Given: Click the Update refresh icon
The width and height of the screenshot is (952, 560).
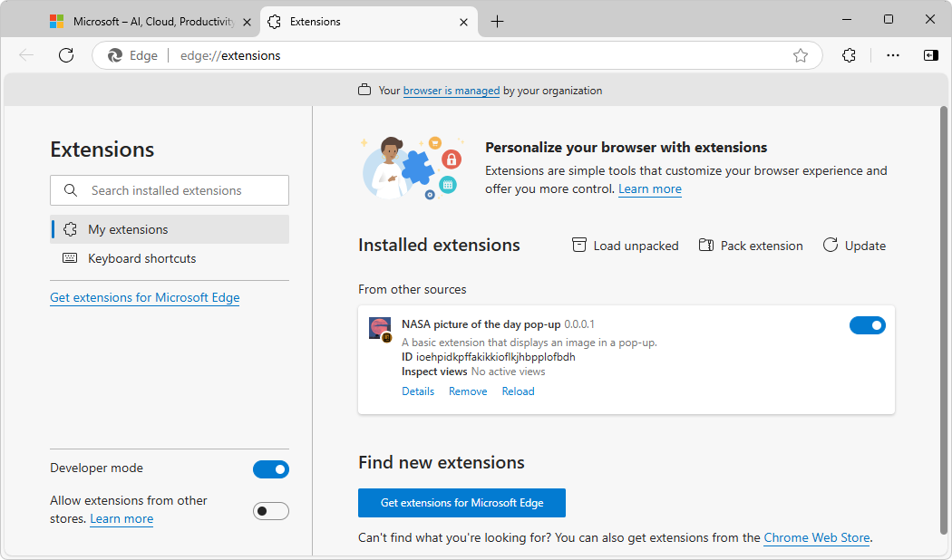Looking at the screenshot, I should 830,246.
